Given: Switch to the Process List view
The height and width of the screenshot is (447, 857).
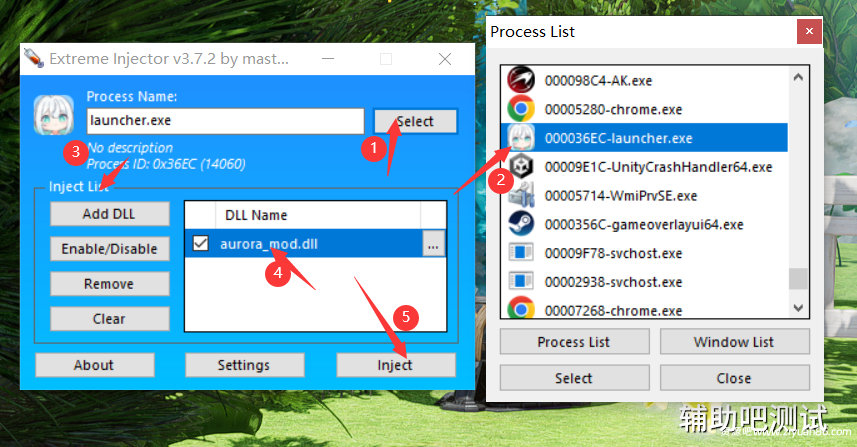Looking at the screenshot, I should tap(573, 342).
